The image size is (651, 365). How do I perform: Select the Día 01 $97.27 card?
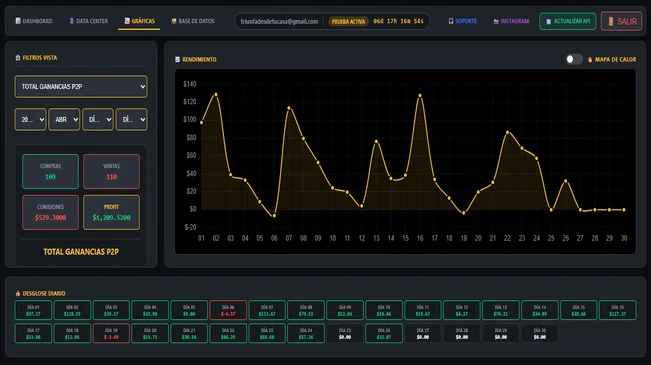pos(33,310)
